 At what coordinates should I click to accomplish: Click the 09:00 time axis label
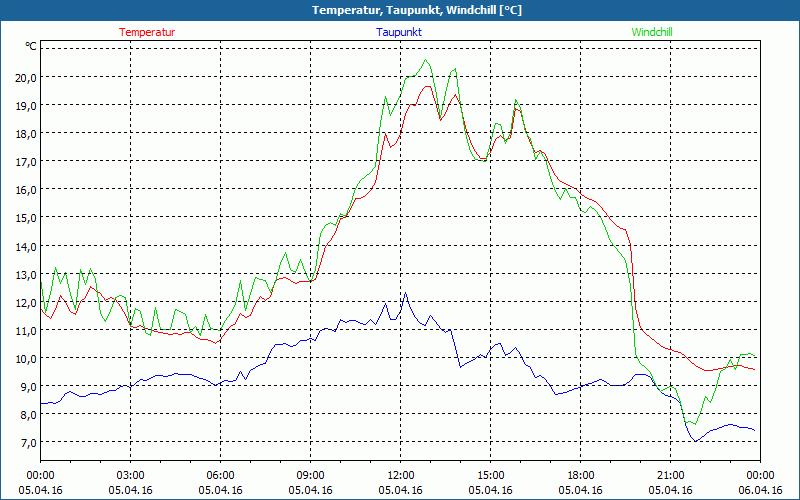pyautogui.click(x=310, y=476)
